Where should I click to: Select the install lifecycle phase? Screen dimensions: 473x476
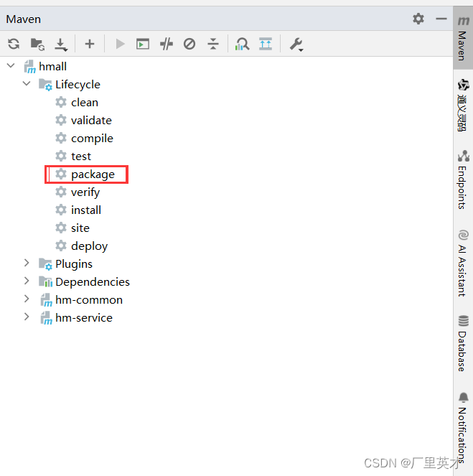(x=86, y=210)
